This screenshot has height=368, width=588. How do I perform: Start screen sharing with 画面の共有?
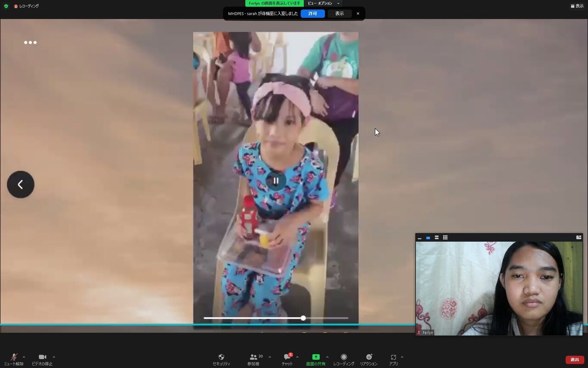pos(316,359)
